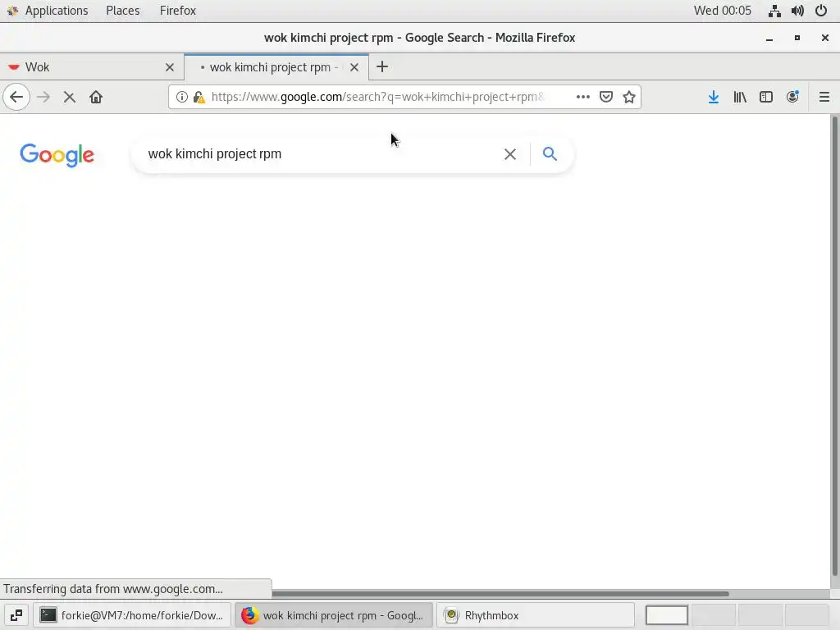Viewport: 840px width, 630px height.
Task: Open the Firefox account icon
Action: click(x=792, y=97)
